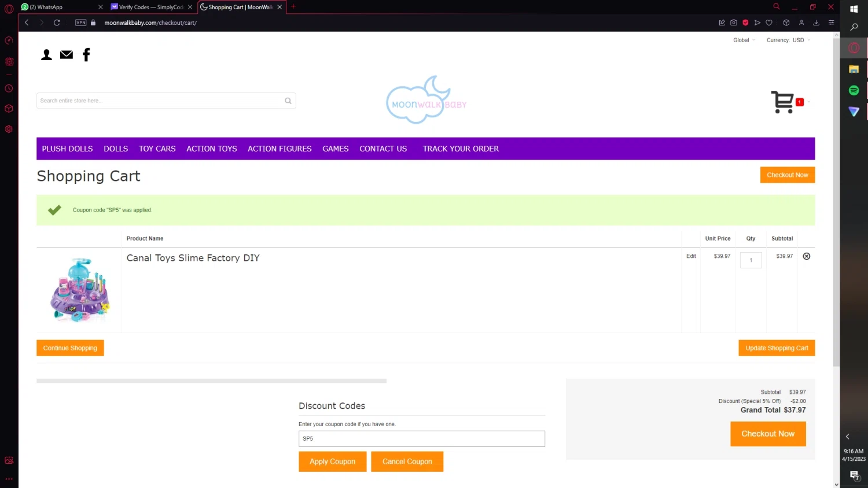The image size is (868, 488).
Task: Close the Verify Codes tab
Action: pyautogui.click(x=190, y=7)
